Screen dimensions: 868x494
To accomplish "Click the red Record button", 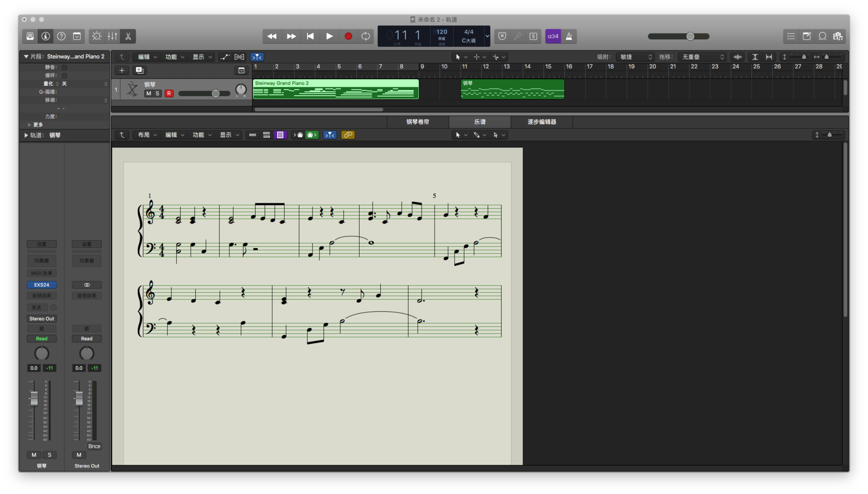I will coord(348,36).
